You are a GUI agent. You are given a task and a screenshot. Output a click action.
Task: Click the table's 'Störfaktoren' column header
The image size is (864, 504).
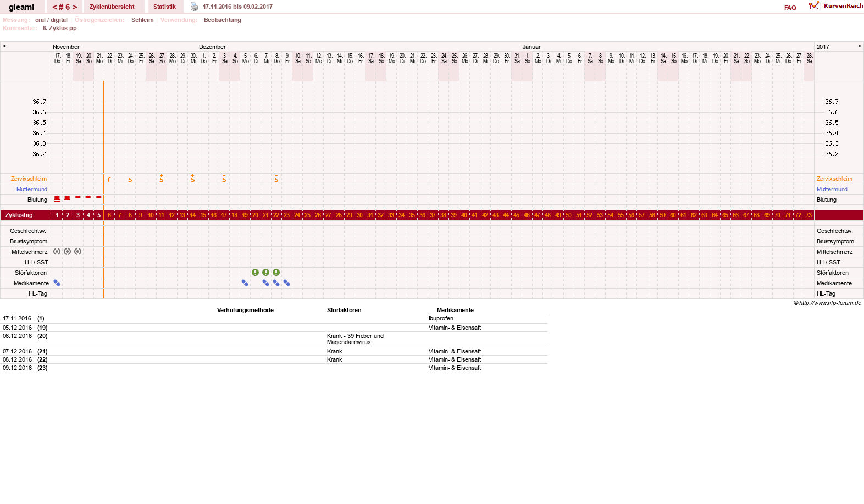[x=344, y=310]
